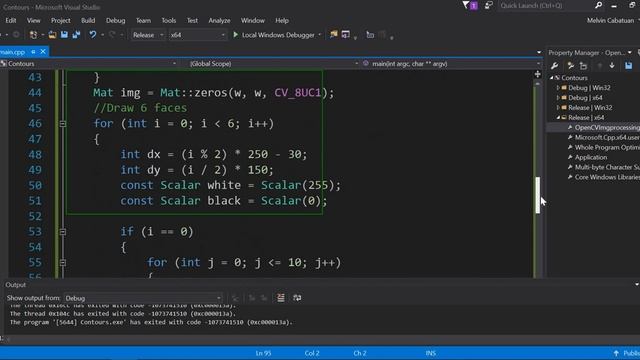This screenshot has height=360, width=640.
Task: Click the Quick Launch magnifier icon
Action: (598, 5)
